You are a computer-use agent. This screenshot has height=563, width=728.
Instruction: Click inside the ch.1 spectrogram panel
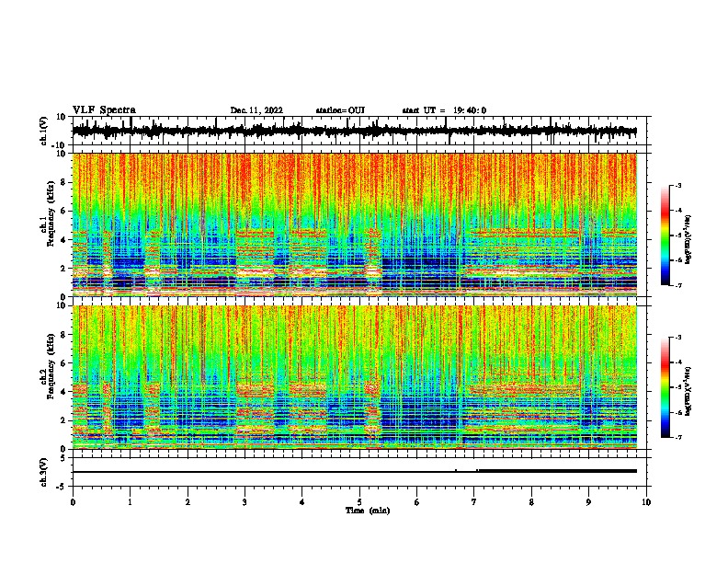(355, 224)
